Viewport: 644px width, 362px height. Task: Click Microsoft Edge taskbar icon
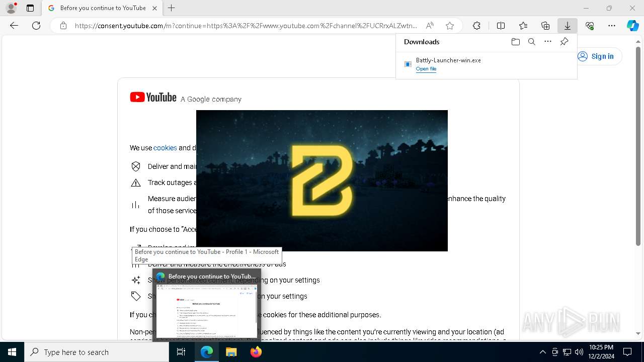207,352
